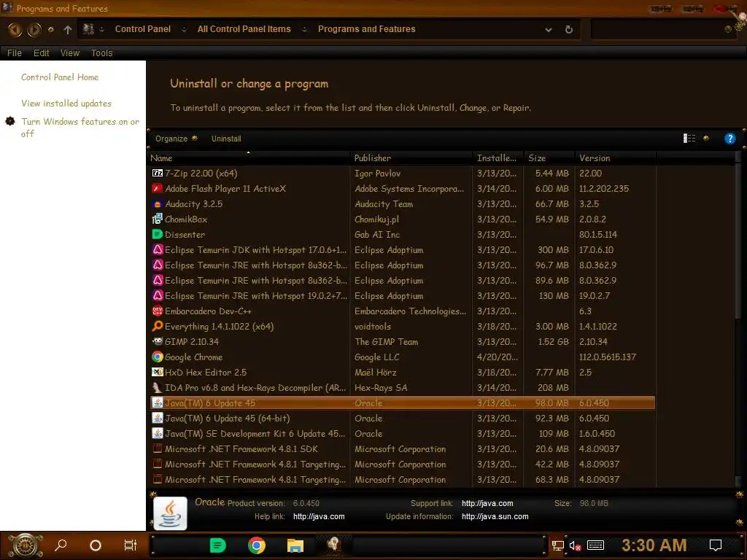This screenshot has width=747, height=560.
Task: Click the touch keyboard tray icon
Action: [x=595, y=545]
